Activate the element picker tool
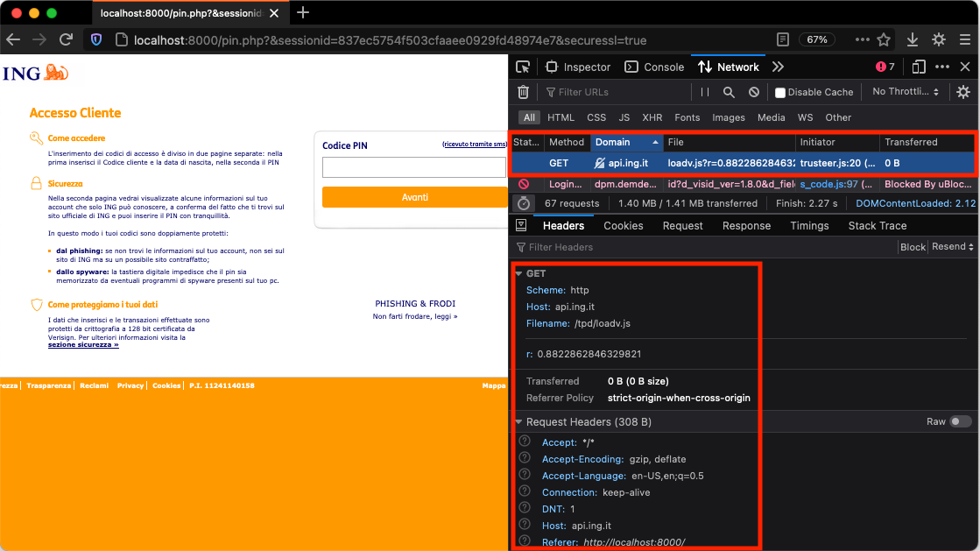Viewport: 980px width, 551px height. pyautogui.click(x=523, y=67)
